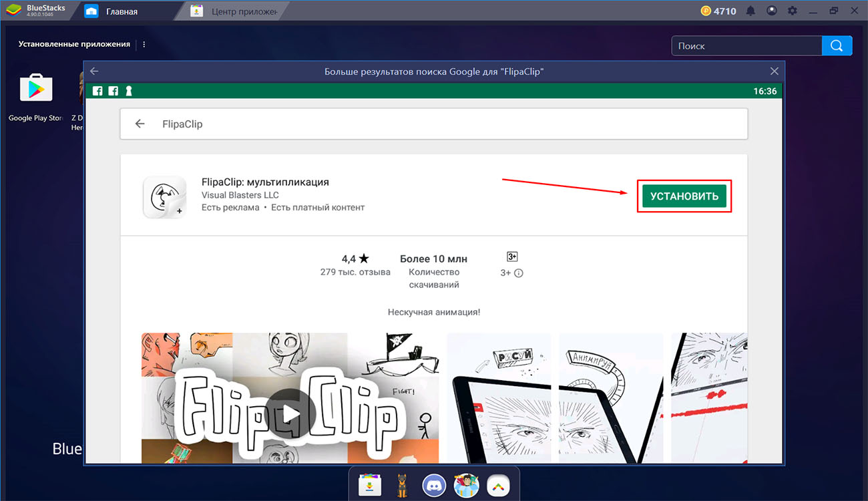This screenshot has width=868, height=501.
Task: Open the download app center dock icon
Action: (x=370, y=486)
